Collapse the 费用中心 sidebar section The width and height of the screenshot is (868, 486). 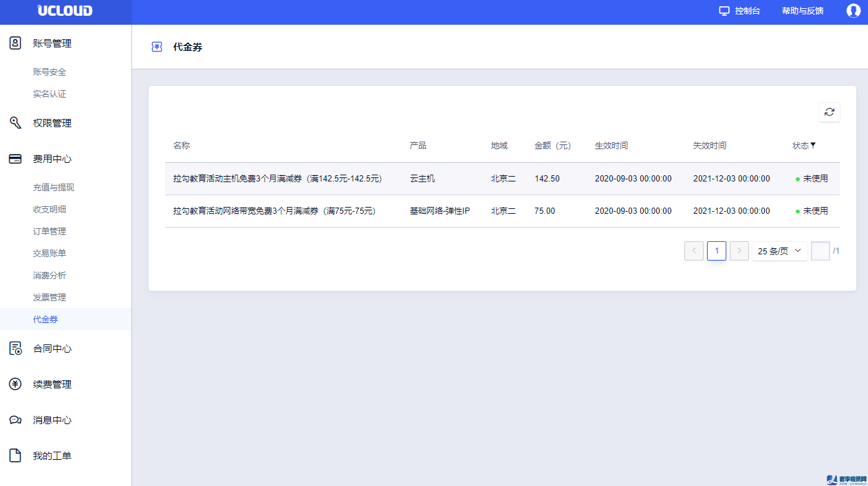coord(52,159)
